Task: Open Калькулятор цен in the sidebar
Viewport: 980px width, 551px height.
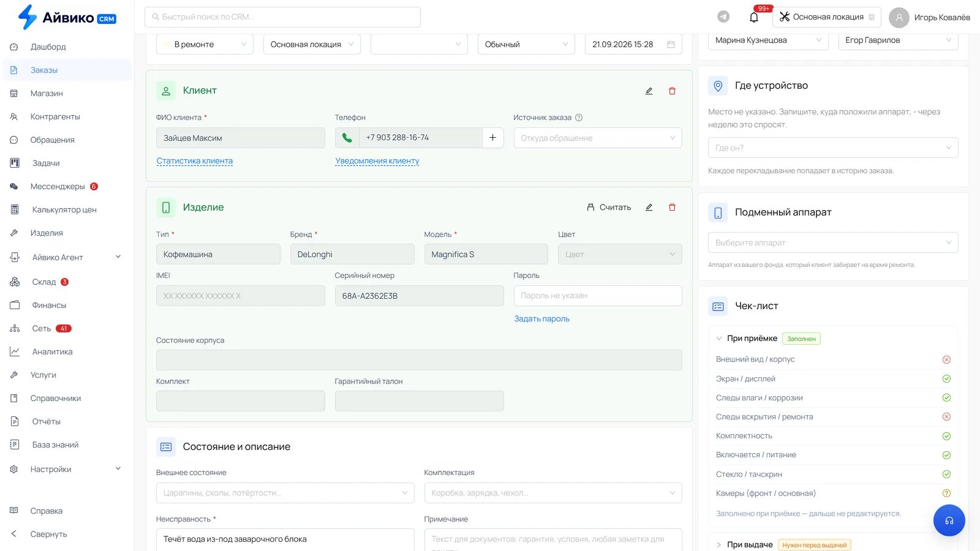Action: pyautogui.click(x=67, y=209)
